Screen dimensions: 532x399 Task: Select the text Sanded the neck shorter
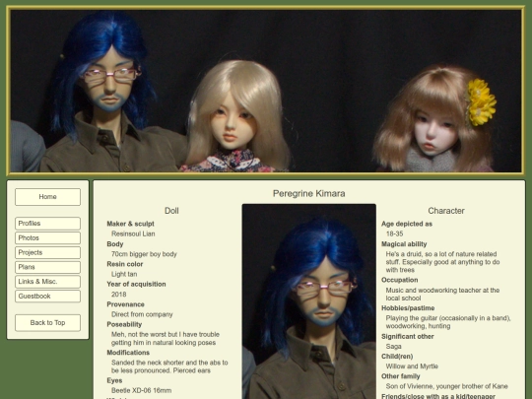click(145, 363)
